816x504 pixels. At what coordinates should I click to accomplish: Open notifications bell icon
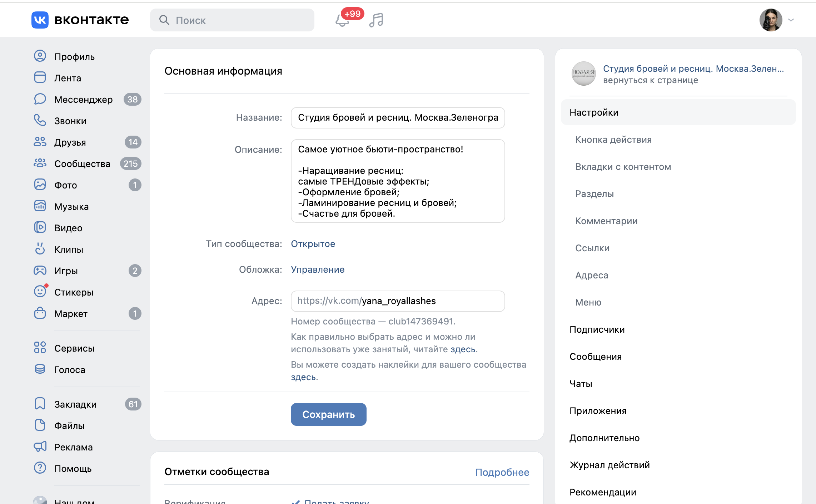[x=342, y=20]
